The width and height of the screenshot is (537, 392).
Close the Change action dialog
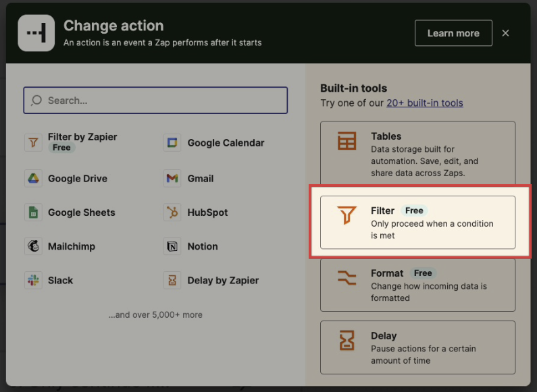[505, 33]
